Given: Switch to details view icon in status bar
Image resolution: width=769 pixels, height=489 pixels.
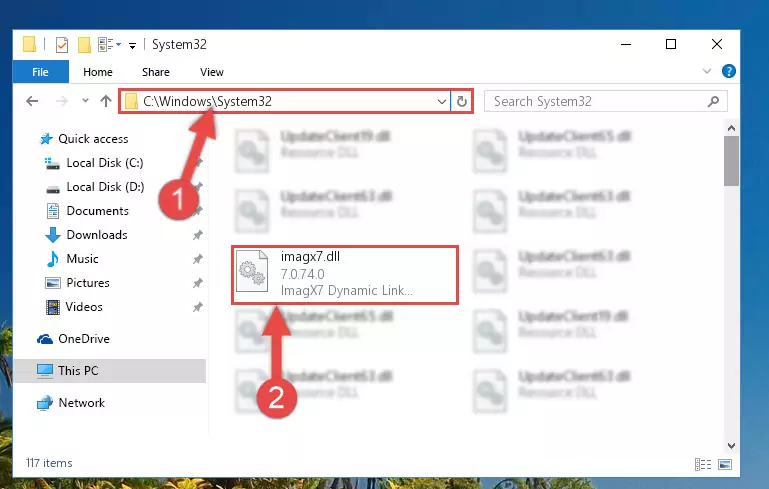Looking at the screenshot, I should 703,464.
